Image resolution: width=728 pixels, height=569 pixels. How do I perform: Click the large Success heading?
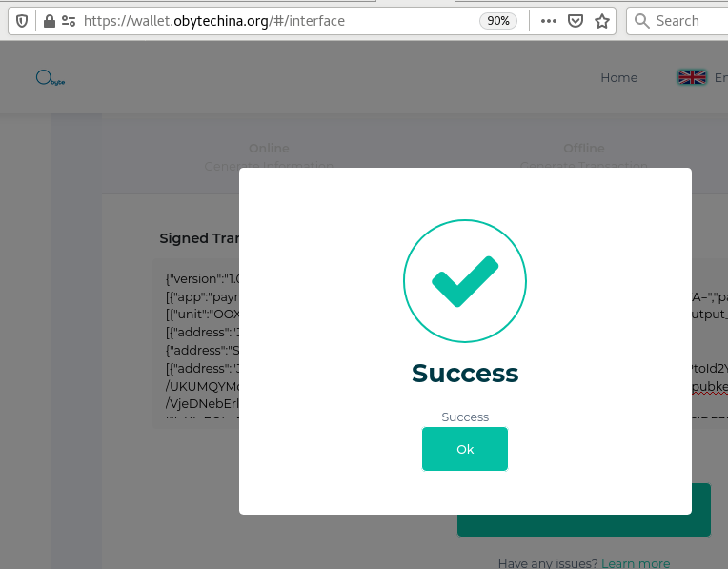click(x=465, y=373)
